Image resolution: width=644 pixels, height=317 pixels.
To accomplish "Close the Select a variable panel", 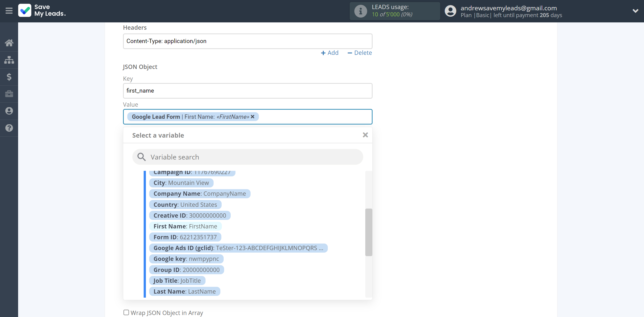I will click(x=365, y=135).
